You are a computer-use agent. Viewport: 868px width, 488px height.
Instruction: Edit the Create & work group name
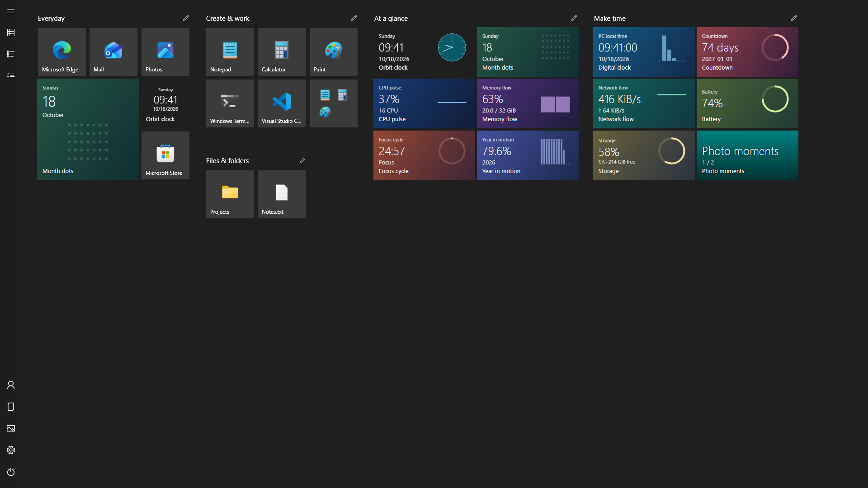click(354, 18)
